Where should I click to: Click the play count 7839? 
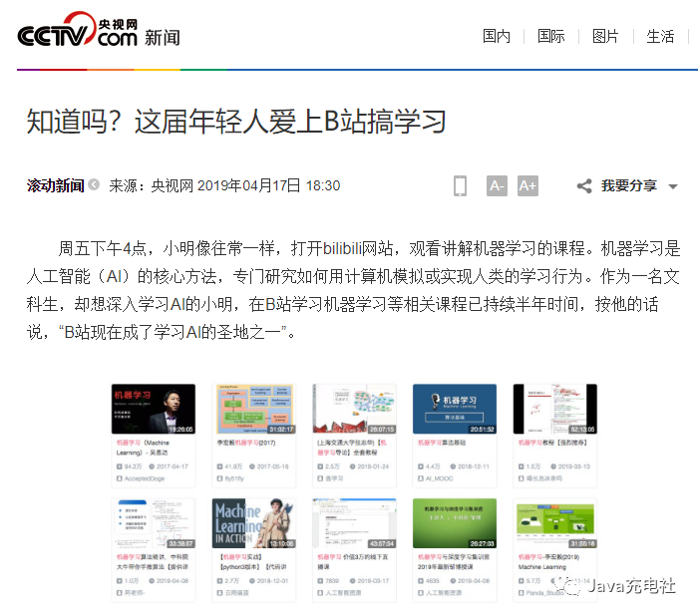click(x=332, y=581)
